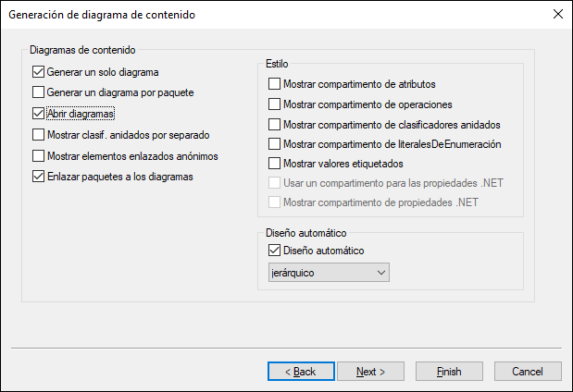Cancel the diagram generation dialog
The image size is (573, 392).
pos(528,371)
